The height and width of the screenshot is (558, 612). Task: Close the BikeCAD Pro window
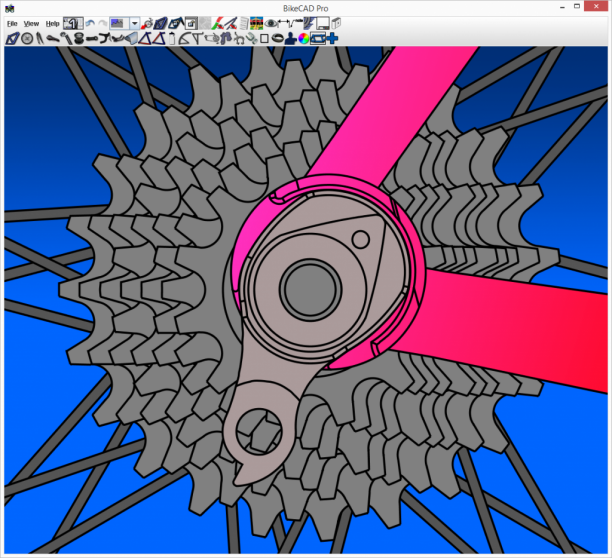point(596,6)
